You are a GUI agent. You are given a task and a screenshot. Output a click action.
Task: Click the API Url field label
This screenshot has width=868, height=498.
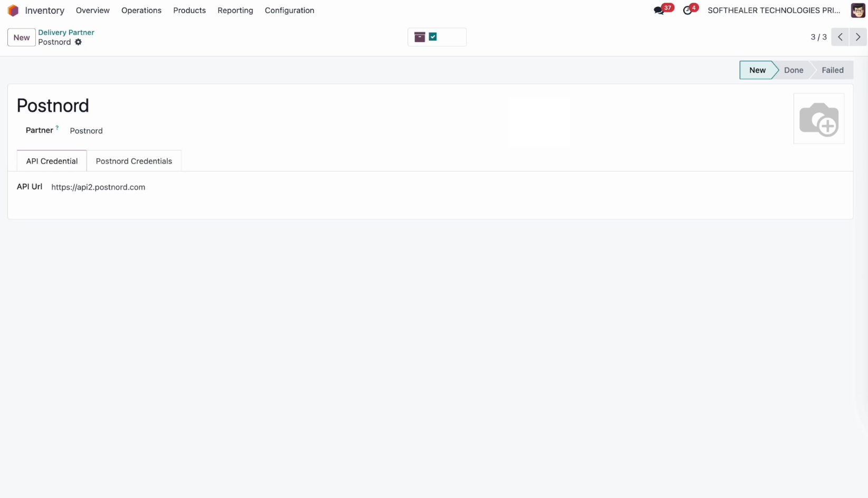[x=30, y=187]
